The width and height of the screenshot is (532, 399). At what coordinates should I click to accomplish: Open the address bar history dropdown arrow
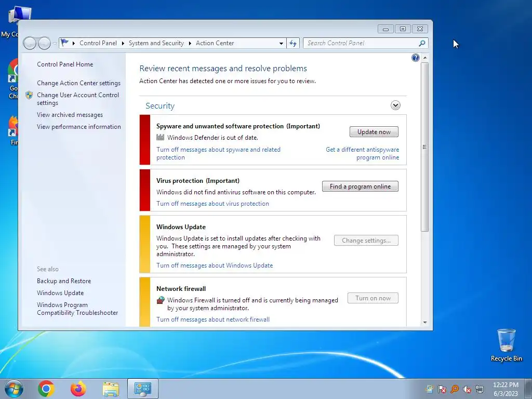pos(281,44)
